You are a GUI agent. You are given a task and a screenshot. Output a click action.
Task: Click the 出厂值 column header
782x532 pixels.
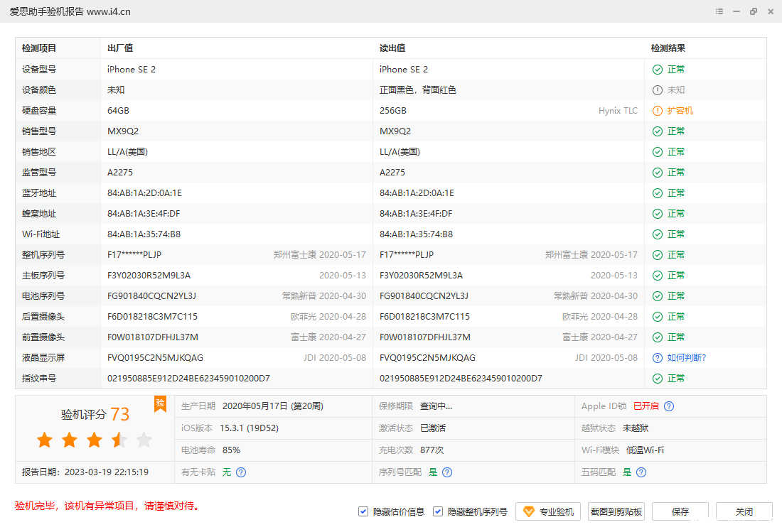(x=120, y=48)
